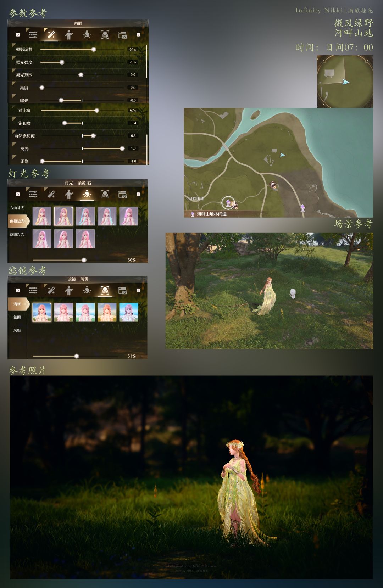This screenshot has width=383, height=588.
Task: Adjust the 曝光 slider handle
Action: 61,100
